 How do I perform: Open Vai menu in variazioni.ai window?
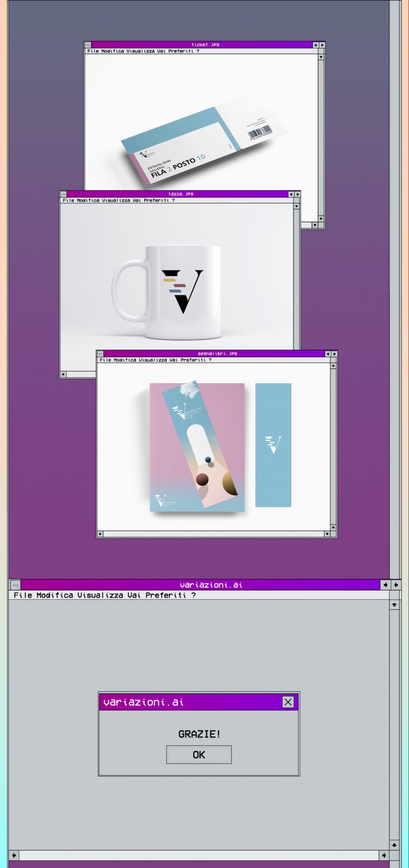(134, 595)
